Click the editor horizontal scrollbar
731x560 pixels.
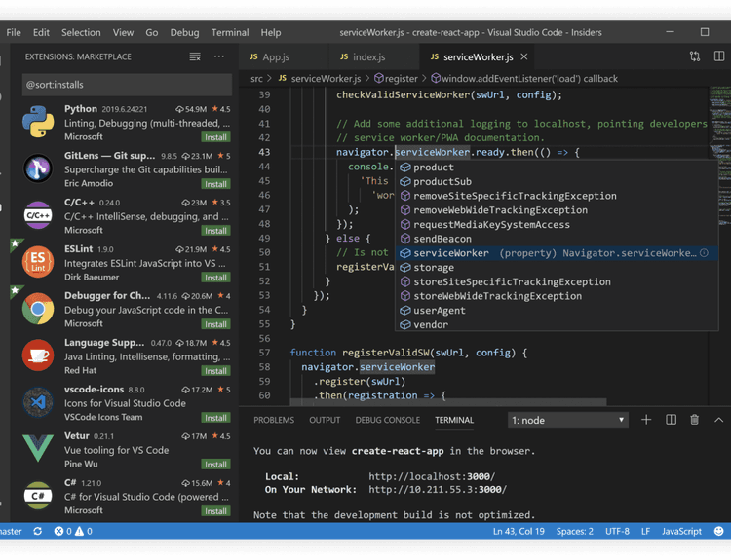coord(447,401)
